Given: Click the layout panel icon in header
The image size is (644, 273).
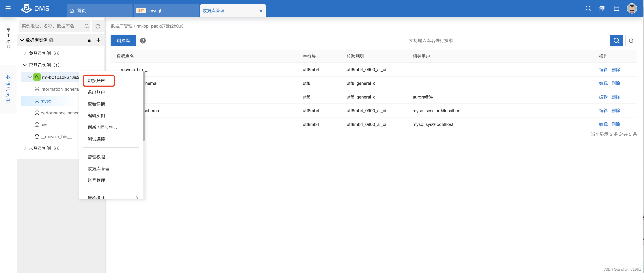Looking at the screenshot, I should (x=617, y=8).
